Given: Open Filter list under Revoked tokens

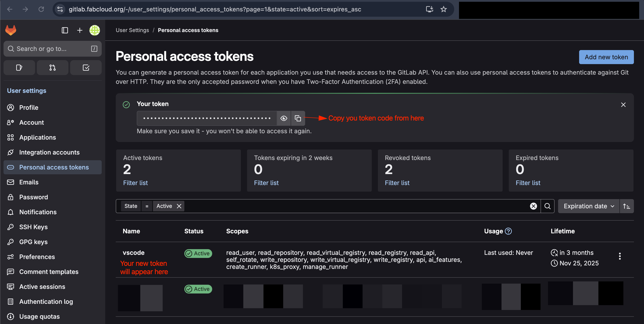Looking at the screenshot, I should point(397,183).
